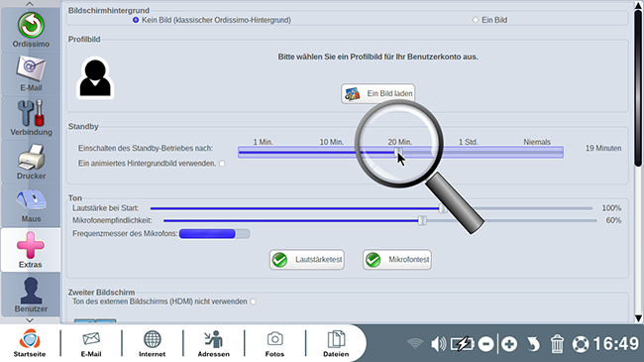Expand sidebar upward with top chevron
The width and height of the screenshot is (644, 362).
pos(30,4)
